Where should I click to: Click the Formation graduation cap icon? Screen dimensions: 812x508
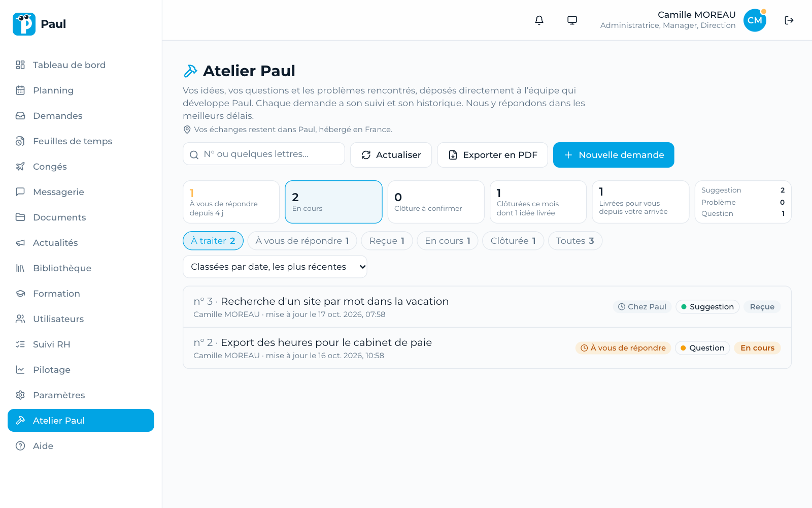pos(20,294)
